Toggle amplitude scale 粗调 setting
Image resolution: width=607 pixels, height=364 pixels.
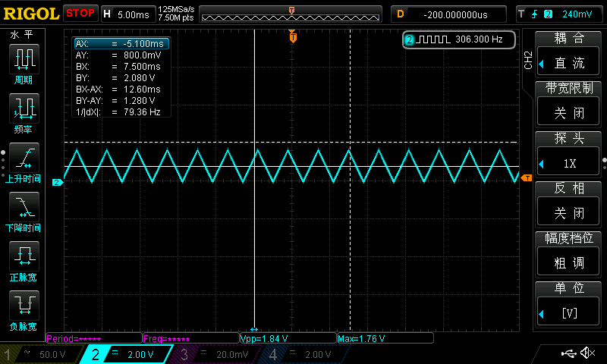click(x=568, y=262)
